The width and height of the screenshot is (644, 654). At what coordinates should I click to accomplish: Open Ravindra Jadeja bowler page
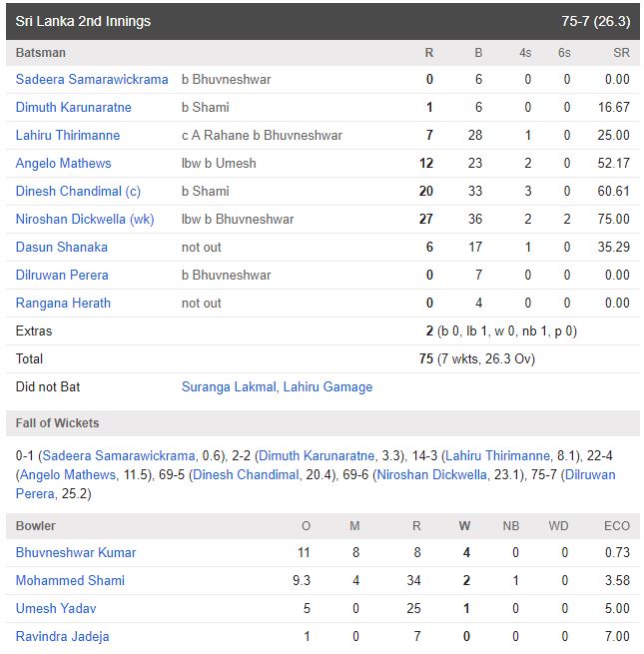click(x=63, y=636)
